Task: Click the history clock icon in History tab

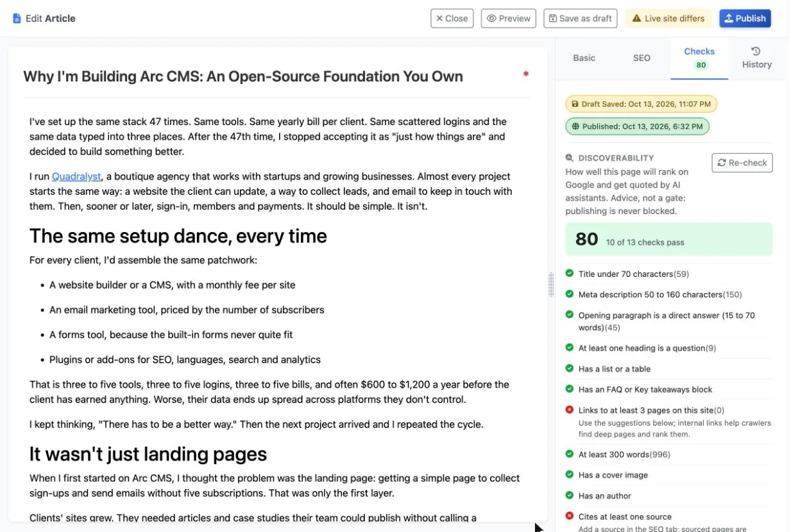Action: [756, 51]
